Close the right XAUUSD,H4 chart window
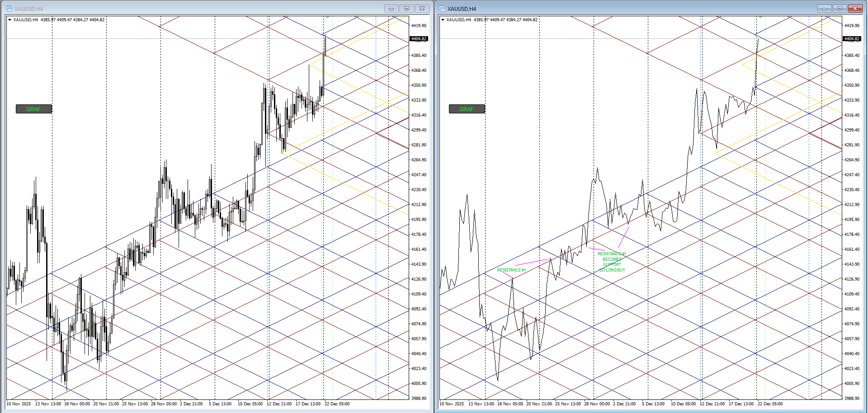The image size is (868, 413). pyautogui.click(x=855, y=9)
